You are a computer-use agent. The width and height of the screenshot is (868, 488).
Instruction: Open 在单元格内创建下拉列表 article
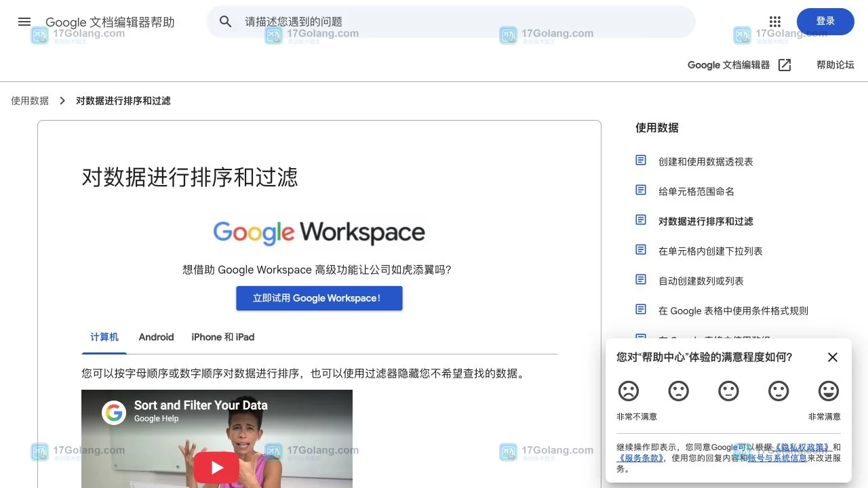711,251
